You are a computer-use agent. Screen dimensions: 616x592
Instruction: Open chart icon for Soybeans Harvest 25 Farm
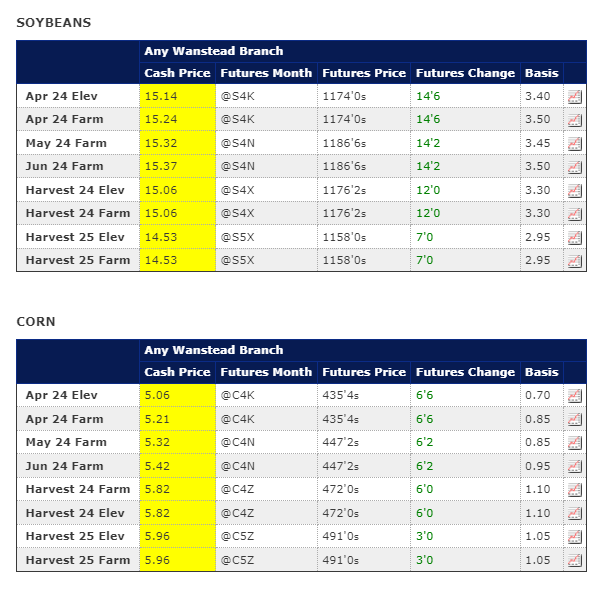coord(575,261)
